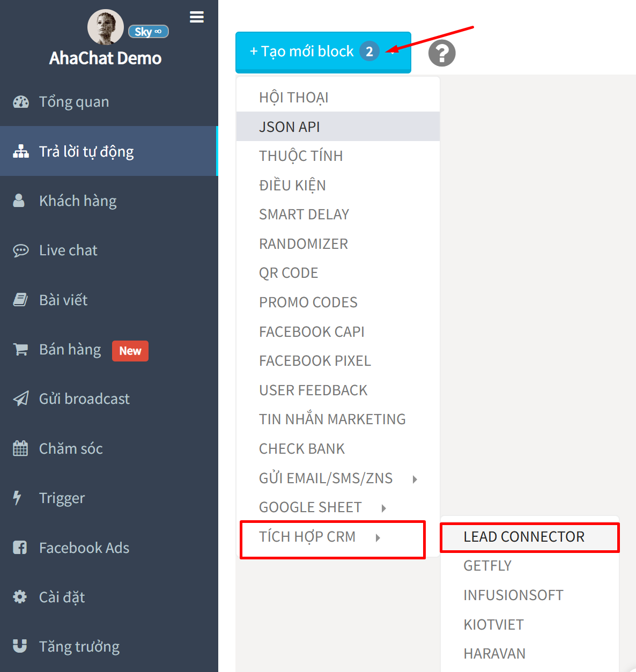Select QR CODE block option
The image size is (636, 672).
(338, 273)
